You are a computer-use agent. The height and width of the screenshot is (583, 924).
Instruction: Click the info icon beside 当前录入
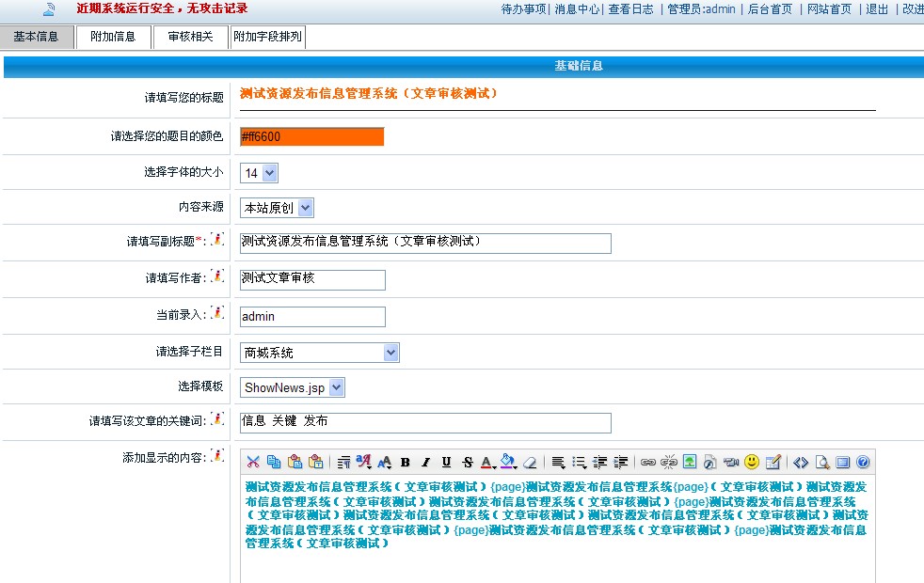tap(217, 313)
